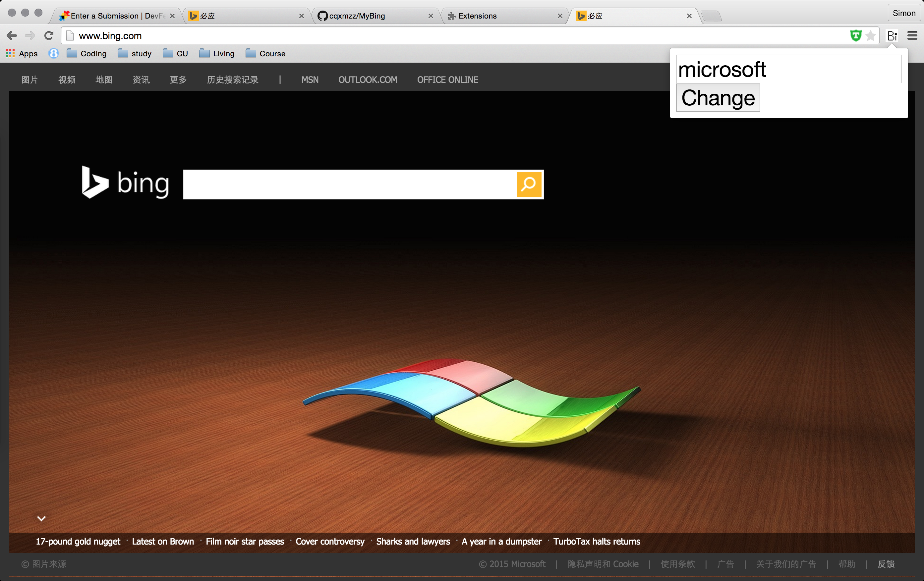Switch to the Extensions tab
The width and height of the screenshot is (924, 581).
477,16
